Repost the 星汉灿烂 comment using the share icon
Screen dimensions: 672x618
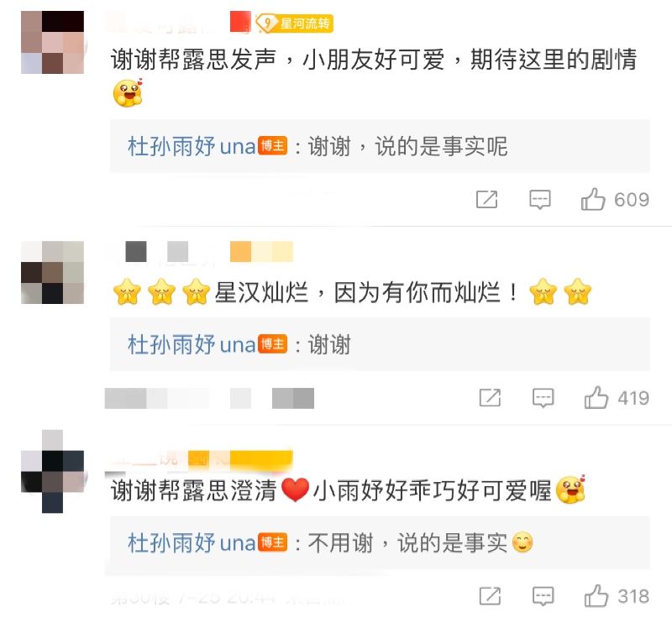490,398
